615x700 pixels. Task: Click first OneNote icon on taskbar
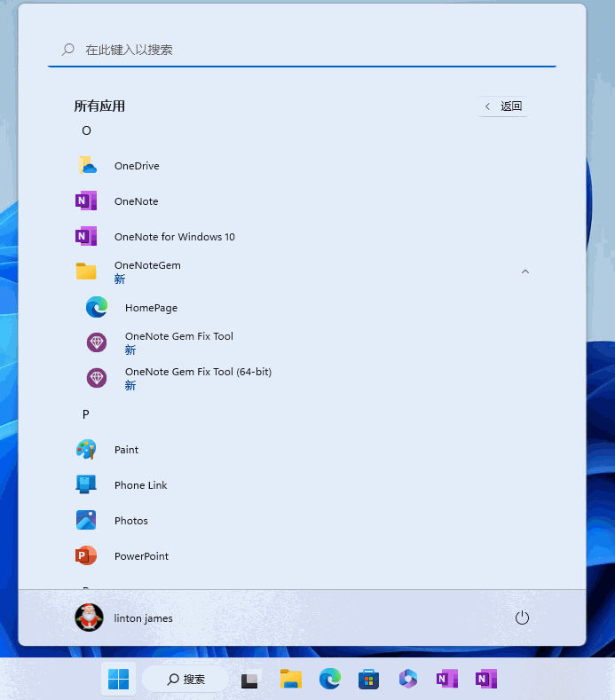coord(447,679)
